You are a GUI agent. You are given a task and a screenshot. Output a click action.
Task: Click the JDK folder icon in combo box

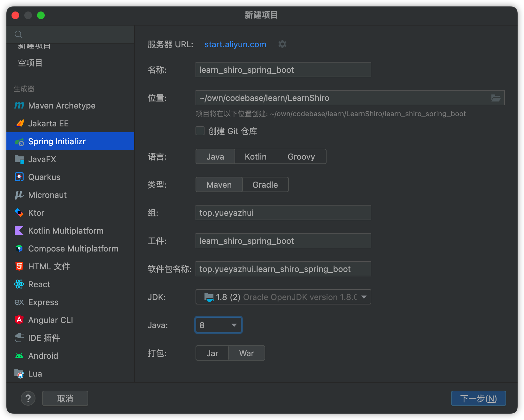[209, 297]
